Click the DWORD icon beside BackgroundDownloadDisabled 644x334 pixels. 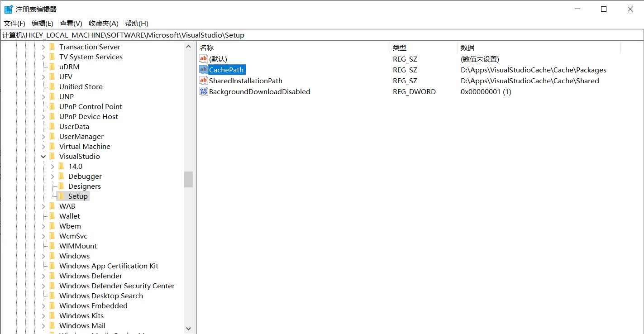[x=204, y=91]
